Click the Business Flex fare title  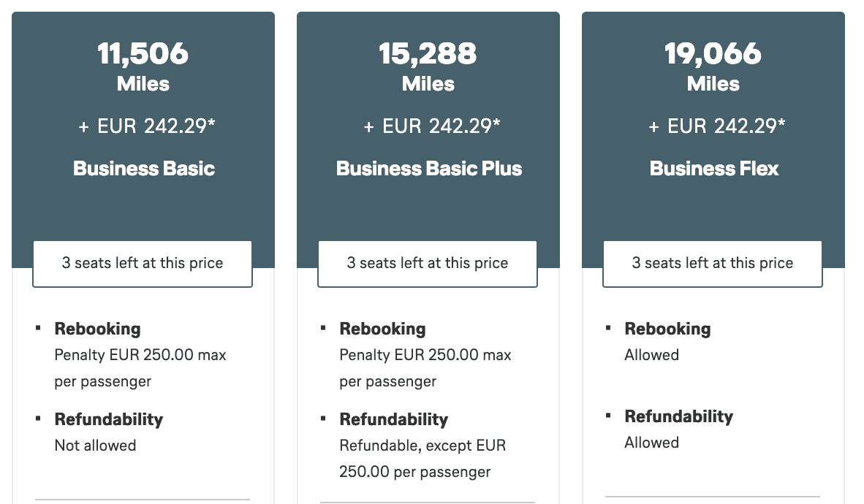714,169
